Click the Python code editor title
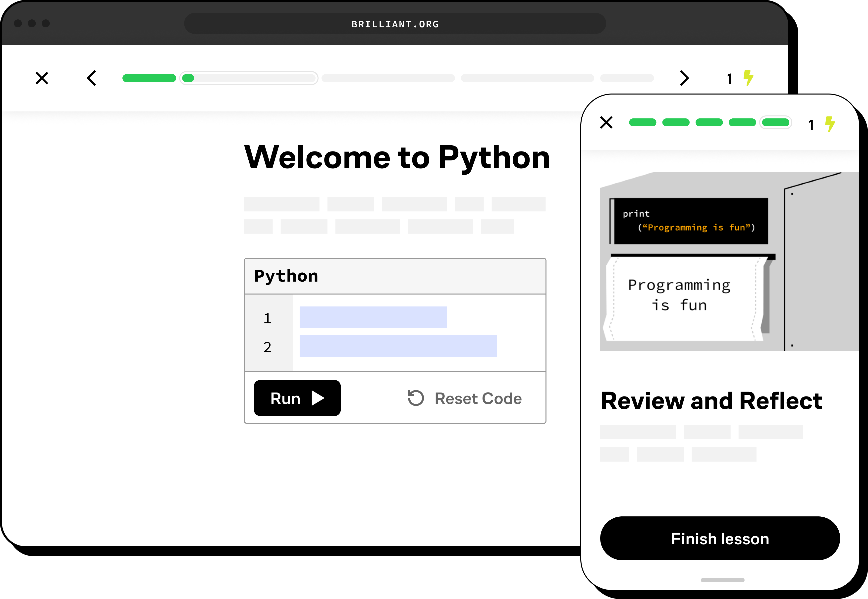 point(286,276)
